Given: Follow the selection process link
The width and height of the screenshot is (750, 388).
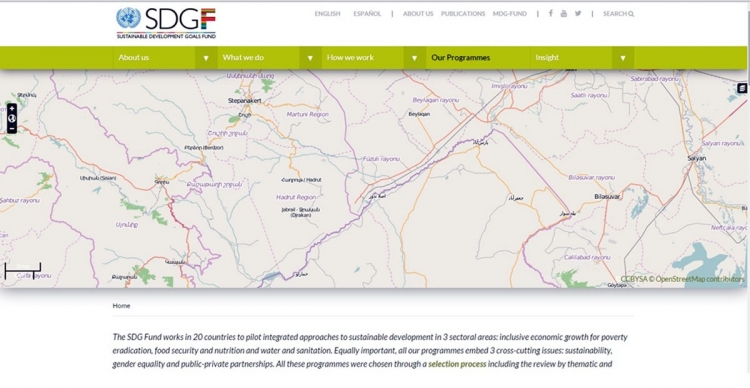Looking at the screenshot, I should pyautogui.click(x=457, y=364).
